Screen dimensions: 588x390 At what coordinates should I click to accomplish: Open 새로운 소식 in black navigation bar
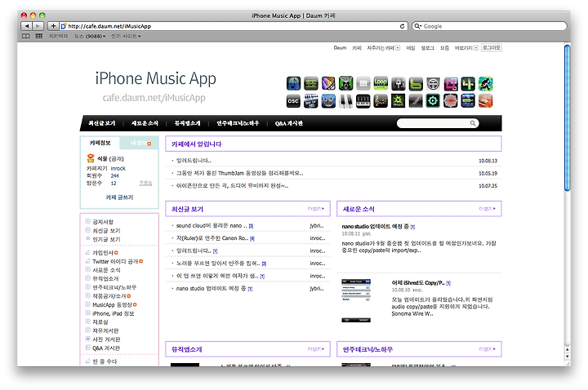(145, 123)
